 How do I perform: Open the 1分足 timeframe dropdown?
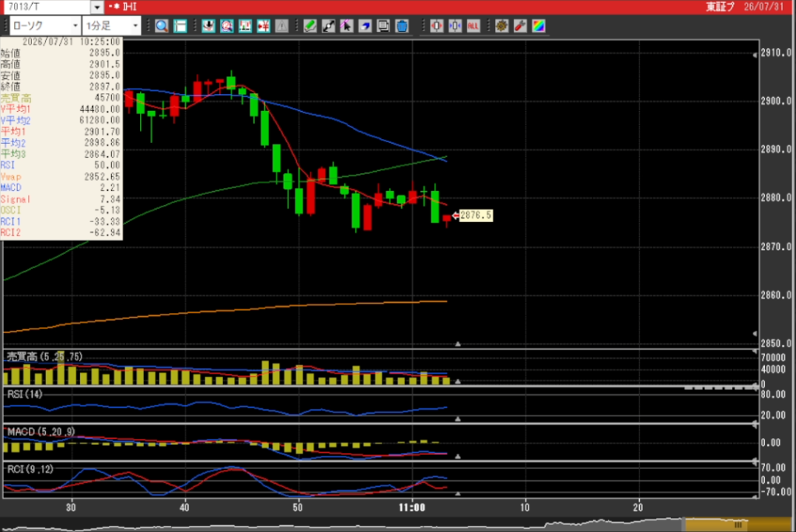pos(112,26)
